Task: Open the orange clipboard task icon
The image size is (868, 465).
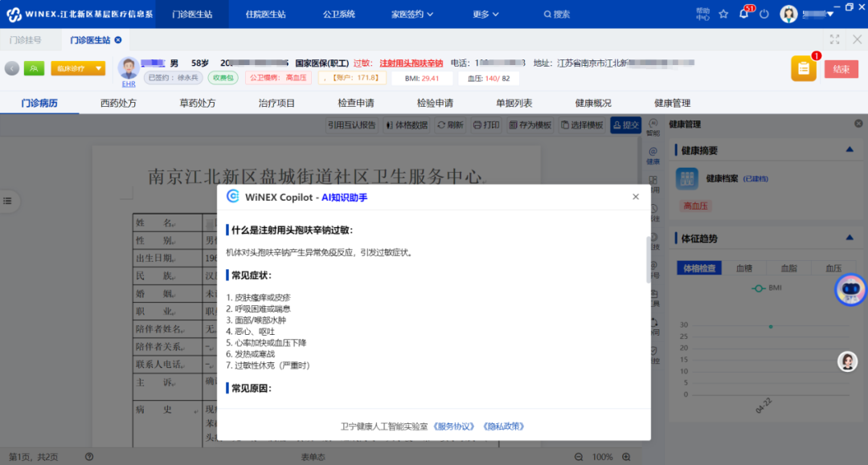Action: (x=803, y=69)
